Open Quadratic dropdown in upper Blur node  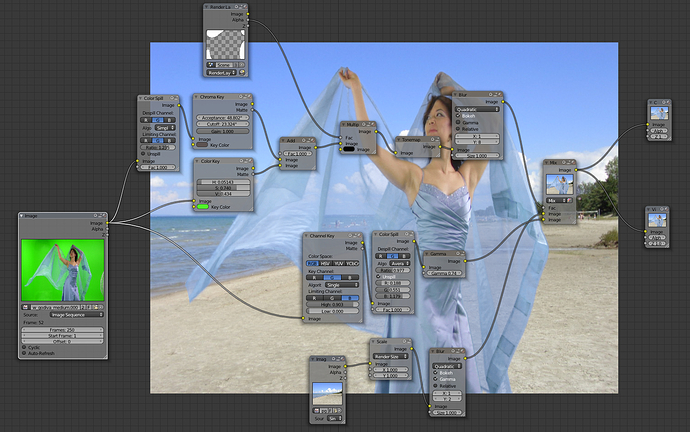477,109
